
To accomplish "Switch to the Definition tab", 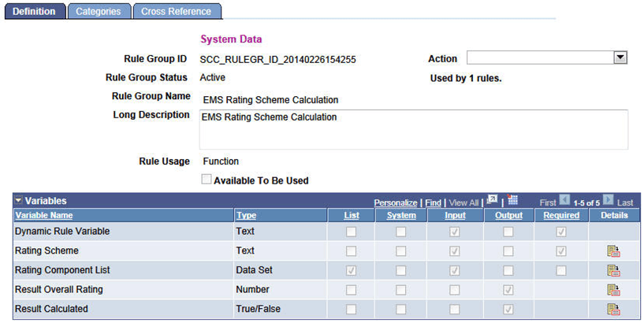I will coord(35,12).
